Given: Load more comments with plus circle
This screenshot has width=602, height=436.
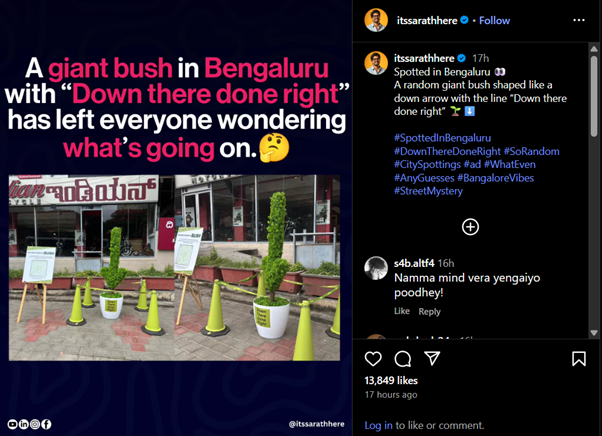Looking at the screenshot, I should tap(470, 227).
